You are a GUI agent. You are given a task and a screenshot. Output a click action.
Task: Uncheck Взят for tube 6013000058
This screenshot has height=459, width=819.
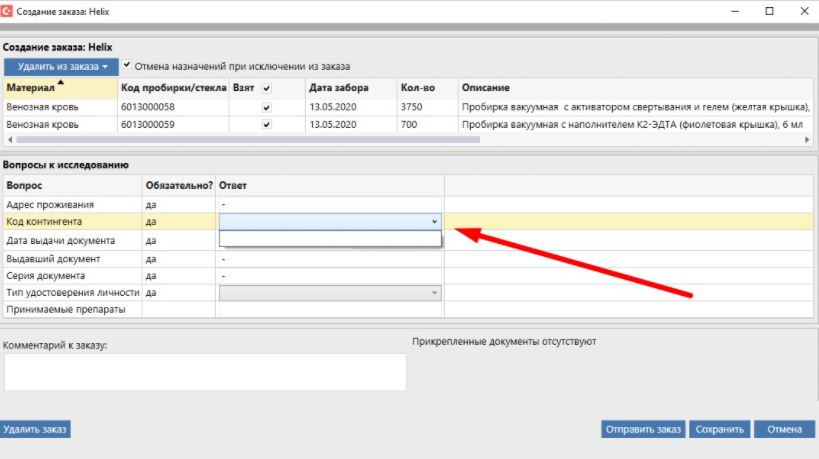tap(266, 106)
